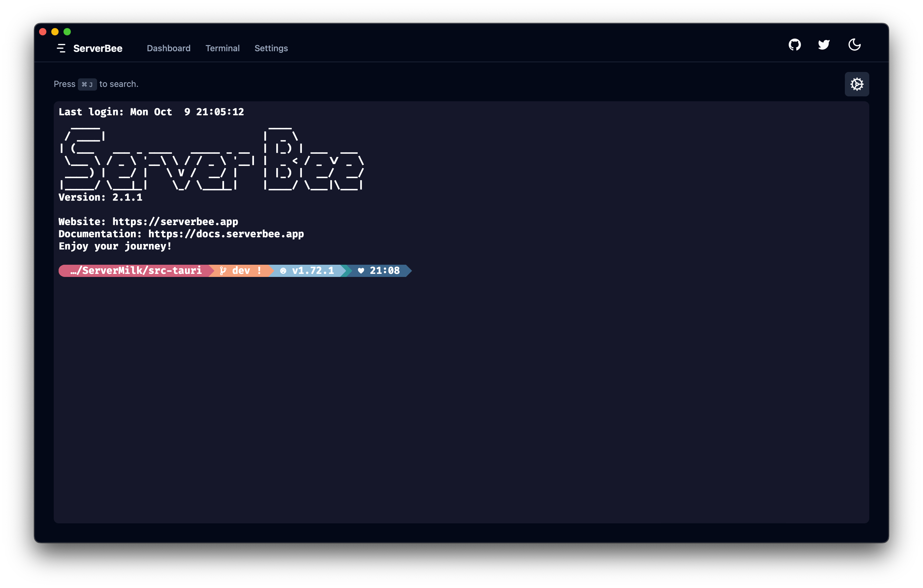Click the docs URL https://docs.serverbee.app

(226, 234)
